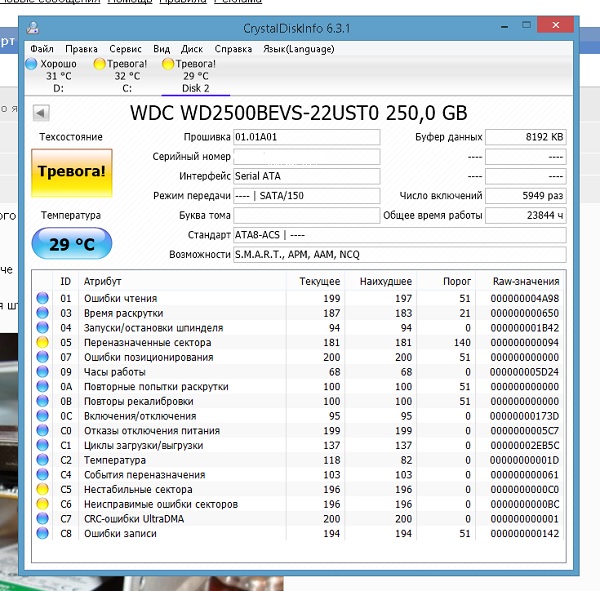Open the Правка menu
The height and width of the screenshot is (591, 600).
click(81, 49)
